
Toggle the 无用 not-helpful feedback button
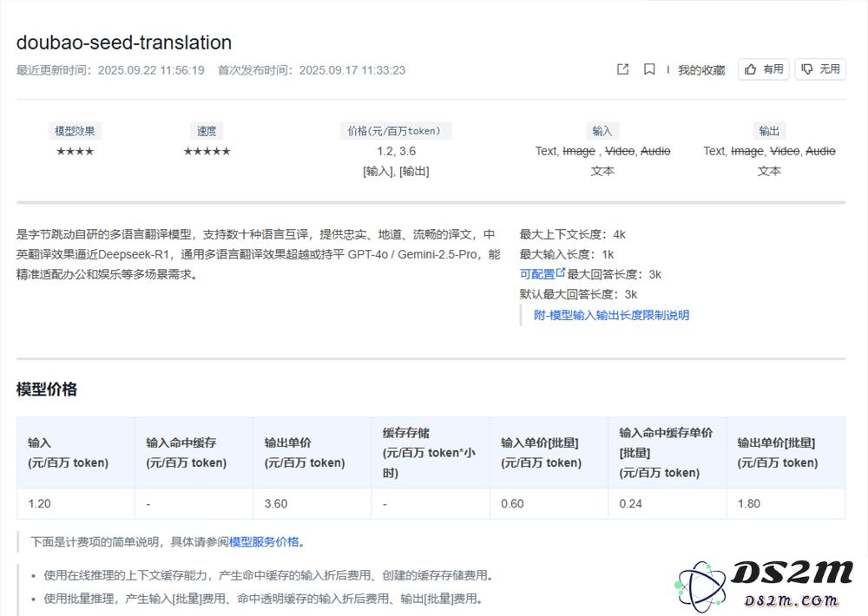820,69
